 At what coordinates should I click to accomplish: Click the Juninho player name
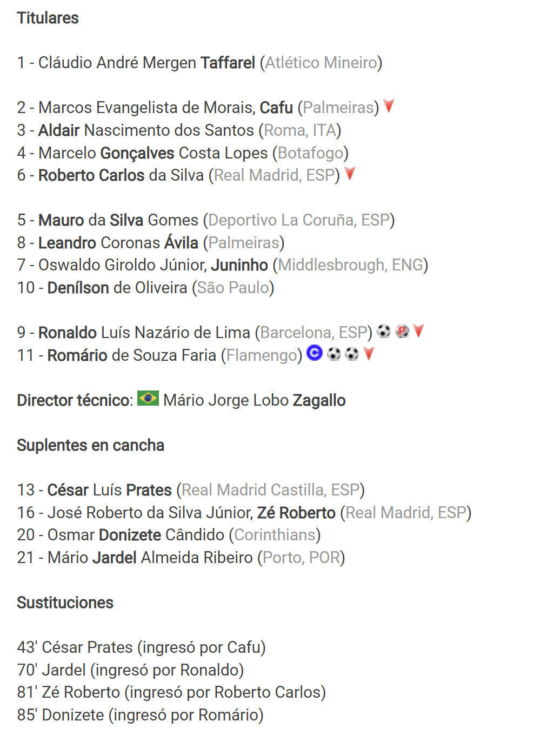tap(239, 265)
